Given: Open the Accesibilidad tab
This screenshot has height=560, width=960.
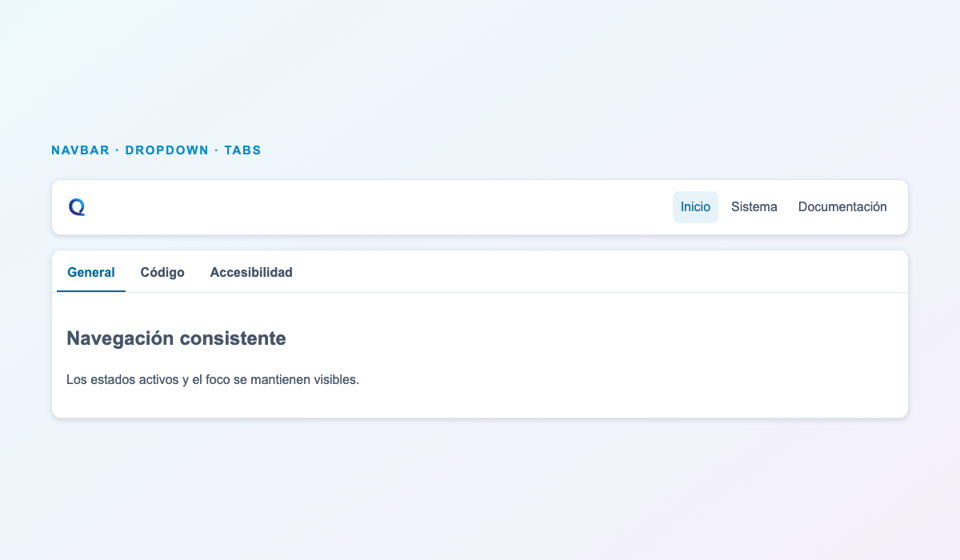Looking at the screenshot, I should click(251, 272).
